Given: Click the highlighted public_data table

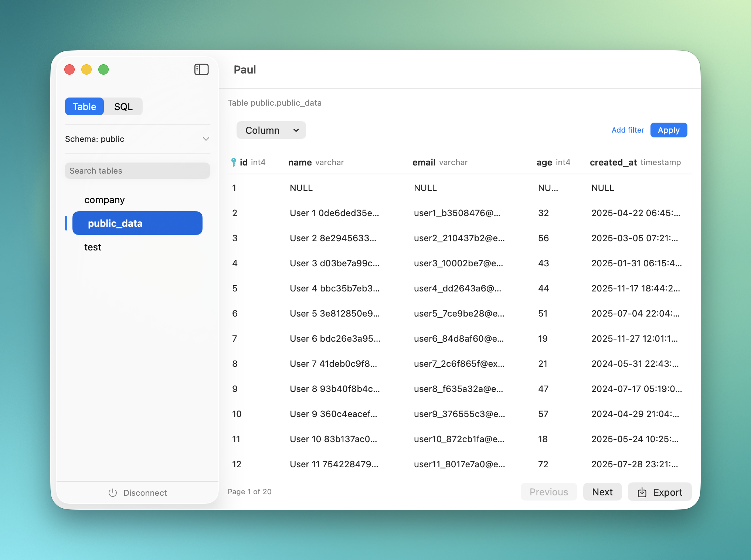Looking at the screenshot, I should point(137,223).
